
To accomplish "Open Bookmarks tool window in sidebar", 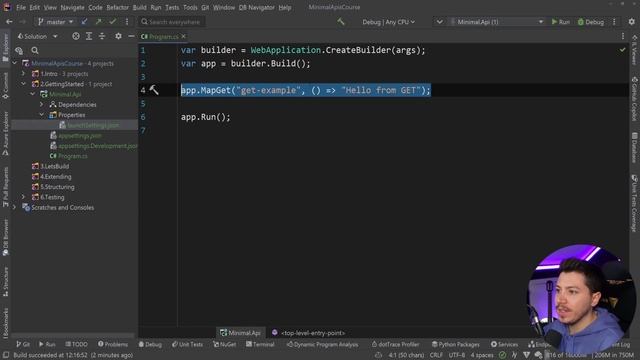I will pos(5,323).
